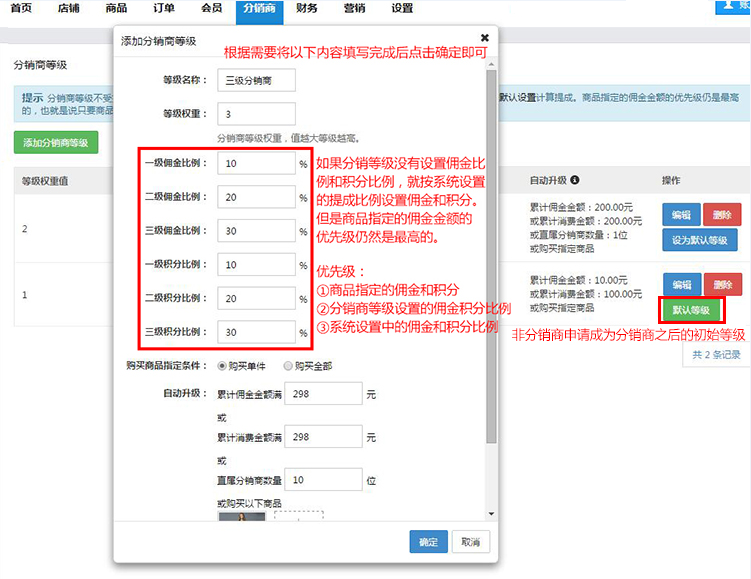The height and width of the screenshot is (579, 751).
Task: Open the 分销商 navigation tab
Action: click(x=259, y=8)
